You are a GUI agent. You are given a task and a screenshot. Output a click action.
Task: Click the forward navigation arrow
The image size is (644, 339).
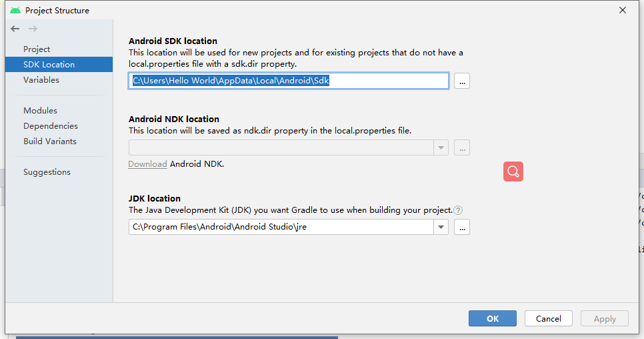point(33,28)
